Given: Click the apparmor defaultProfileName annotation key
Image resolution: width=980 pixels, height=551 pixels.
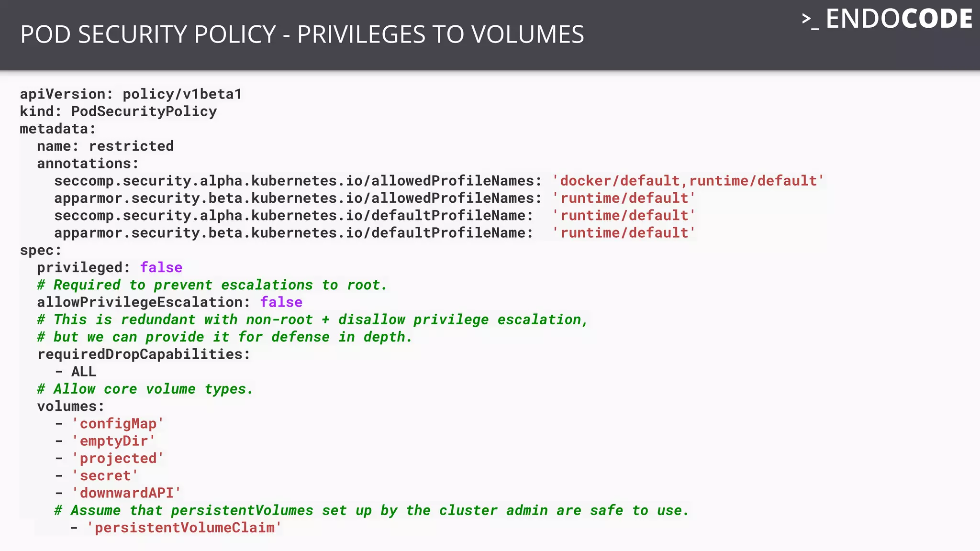Looking at the screenshot, I should pos(293,233).
